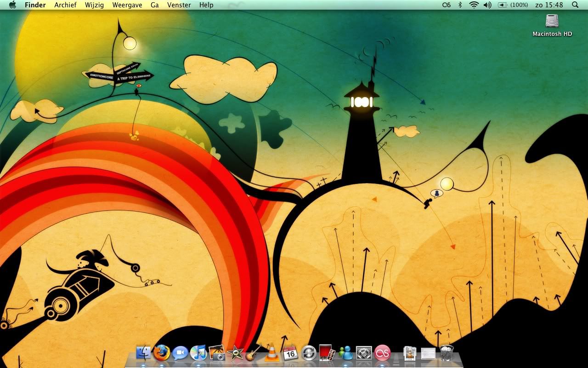The width and height of the screenshot is (588, 368).
Task: Open iCal calendar icon in dock
Action: point(290,353)
